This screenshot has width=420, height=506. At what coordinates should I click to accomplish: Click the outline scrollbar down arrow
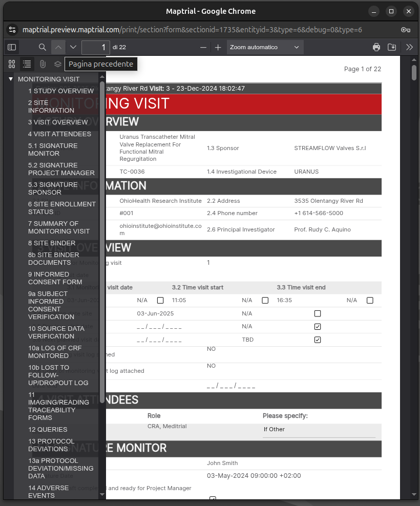[102, 494]
